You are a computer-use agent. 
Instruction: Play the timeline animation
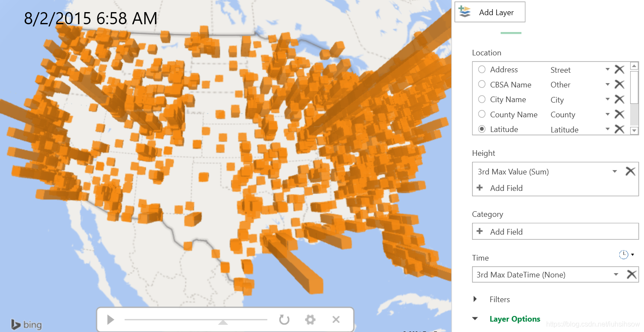click(110, 320)
